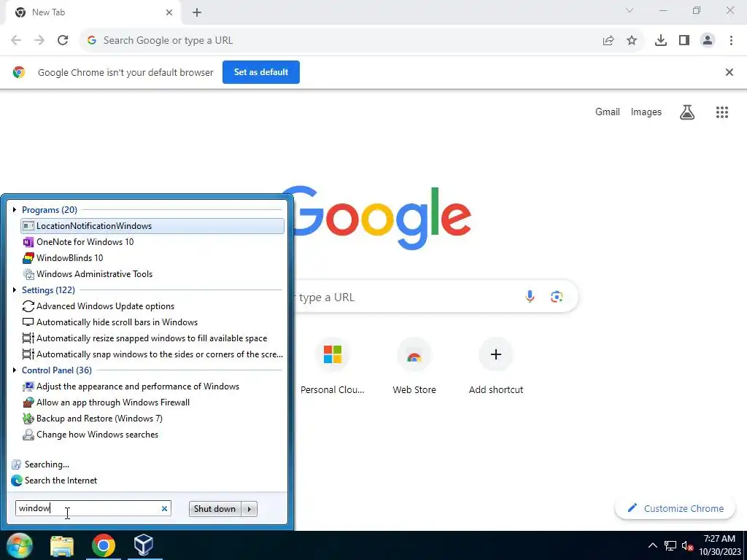This screenshot has height=560, width=747.
Task: Go forward in Chrome
Action: click(x=39, y=41)
